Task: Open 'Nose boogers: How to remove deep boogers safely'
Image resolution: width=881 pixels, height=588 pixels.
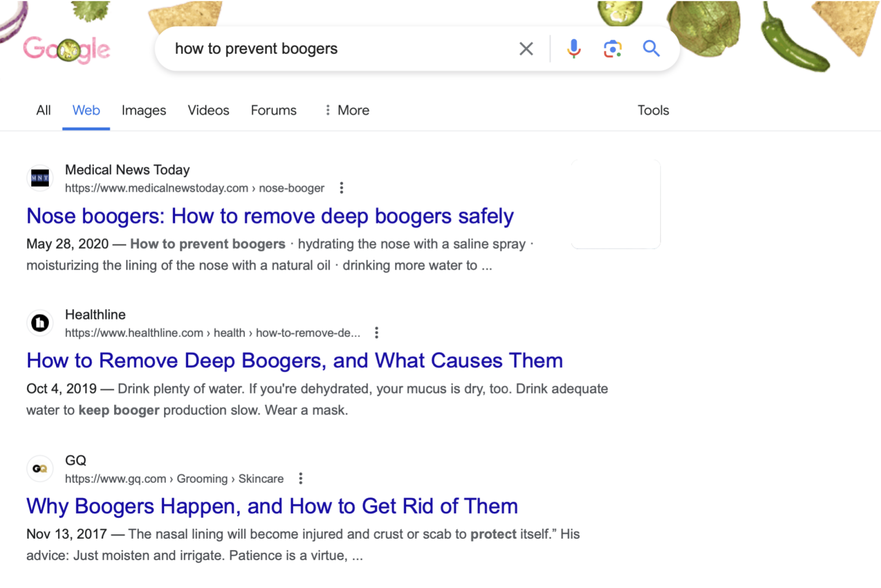Action: (x=270, y=216)
